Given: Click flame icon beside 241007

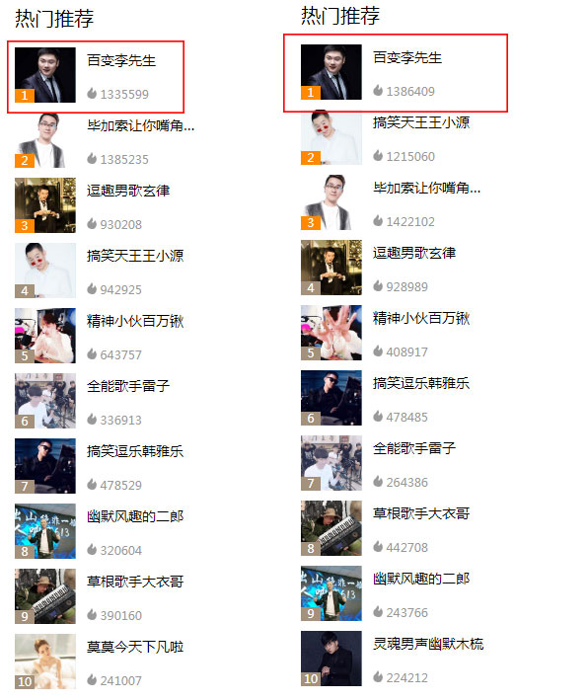Looking at the screenshot, I should click(x=92, y=680).
